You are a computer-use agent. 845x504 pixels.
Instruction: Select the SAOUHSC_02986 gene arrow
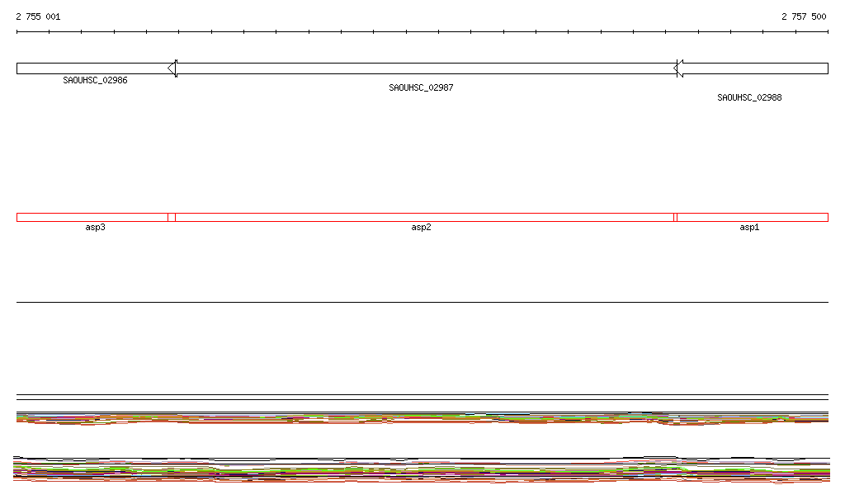96,68
